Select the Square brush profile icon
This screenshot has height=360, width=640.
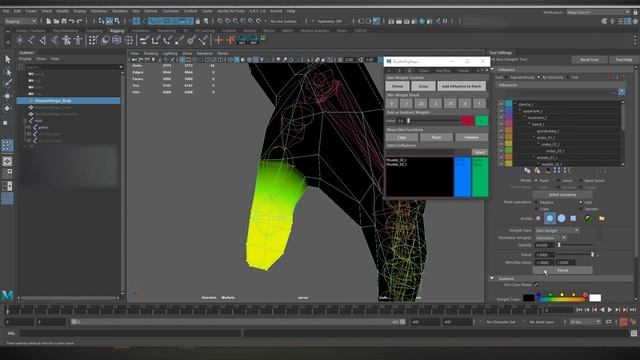click(573, 218)
